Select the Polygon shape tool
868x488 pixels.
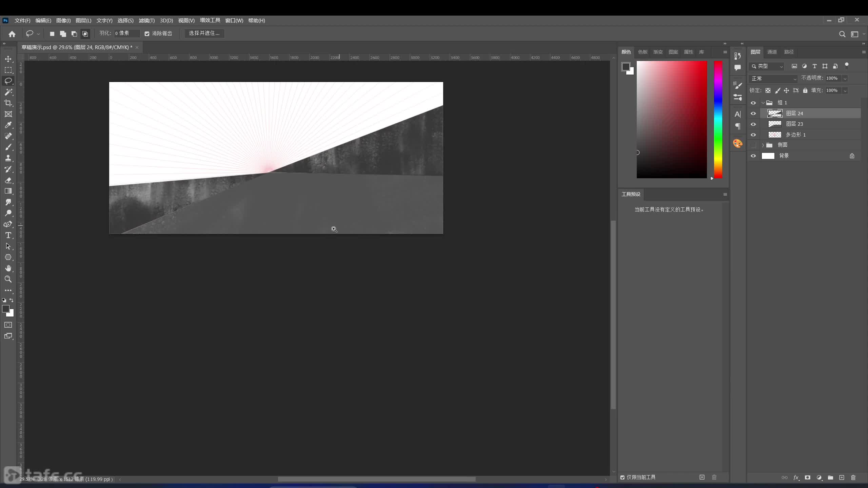pyautogui.click(x=8, y=257)
